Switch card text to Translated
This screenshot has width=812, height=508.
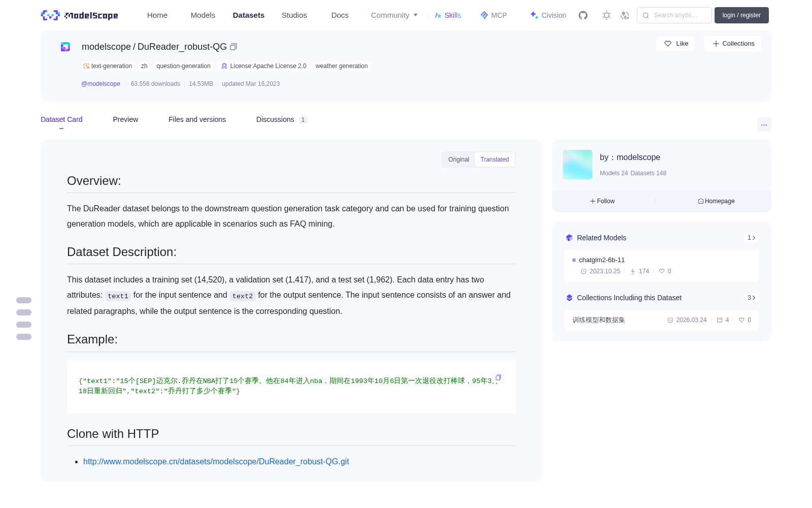(495, 160)
